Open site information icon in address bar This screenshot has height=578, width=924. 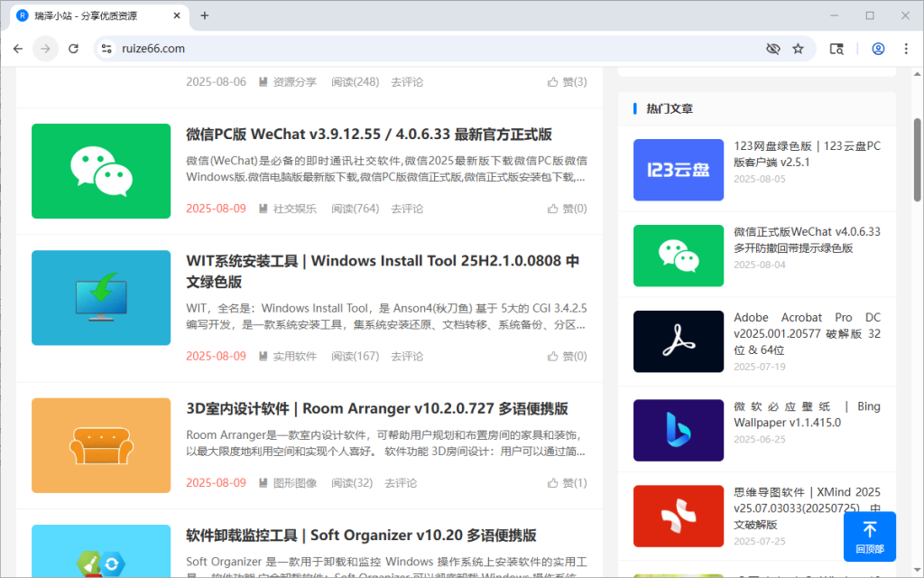[x=106, y=49]
